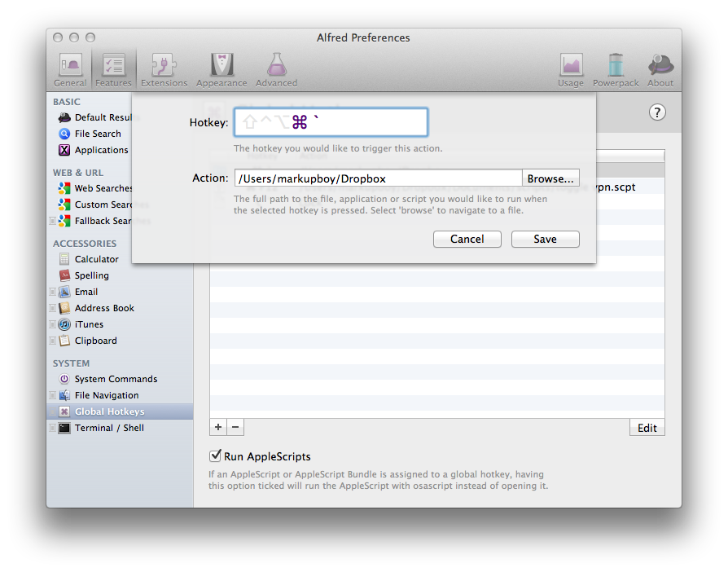This screenshot has width=728, height=572.
Task: Open the Powerpack pane
Action: tap(616, 70)
